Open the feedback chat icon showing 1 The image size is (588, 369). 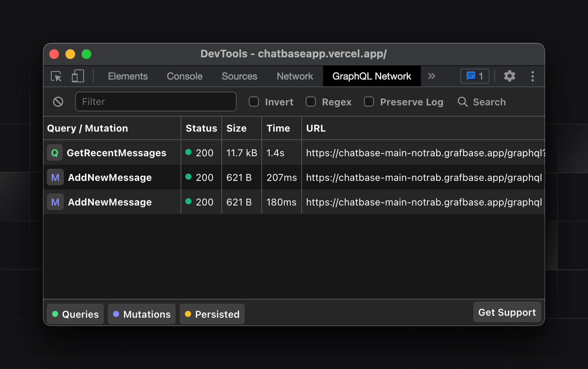(475, 76)
